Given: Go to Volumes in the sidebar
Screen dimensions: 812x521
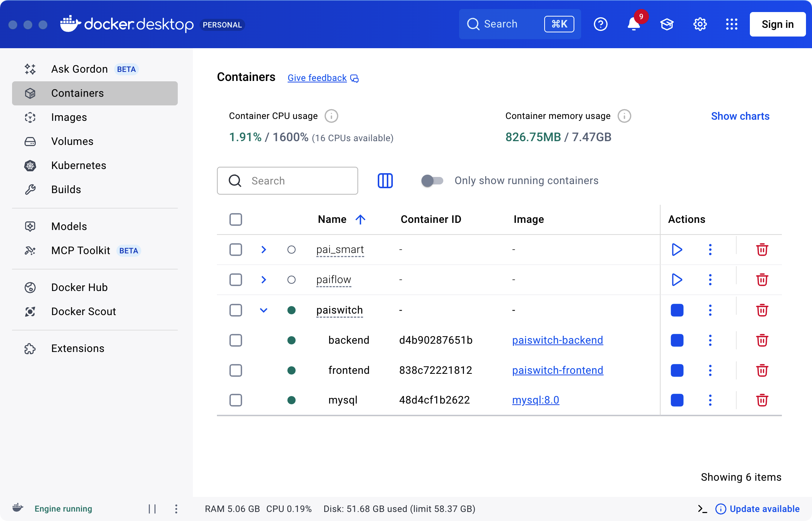Looking at the screenshot, I should coord(72,142).
